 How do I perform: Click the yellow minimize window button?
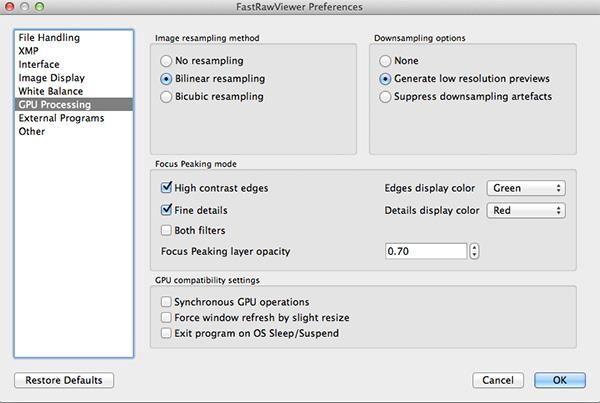point(24,6)
